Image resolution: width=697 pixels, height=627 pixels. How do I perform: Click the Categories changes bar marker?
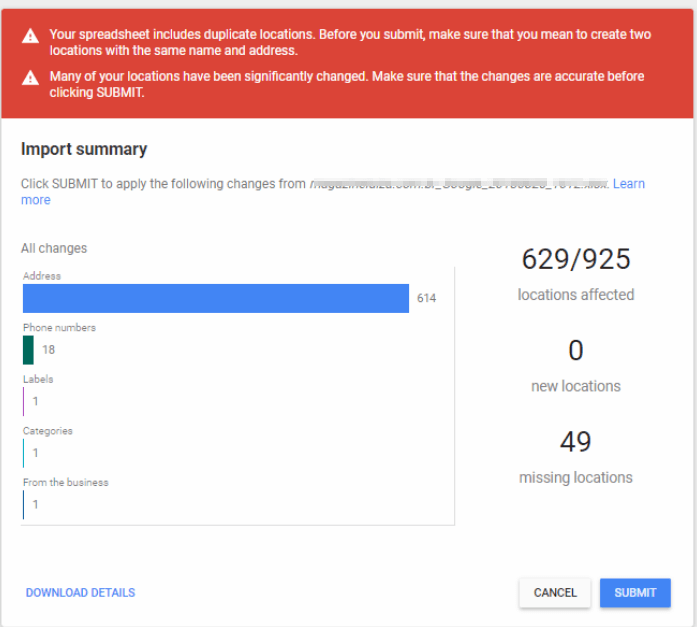[x=24, y=453]
